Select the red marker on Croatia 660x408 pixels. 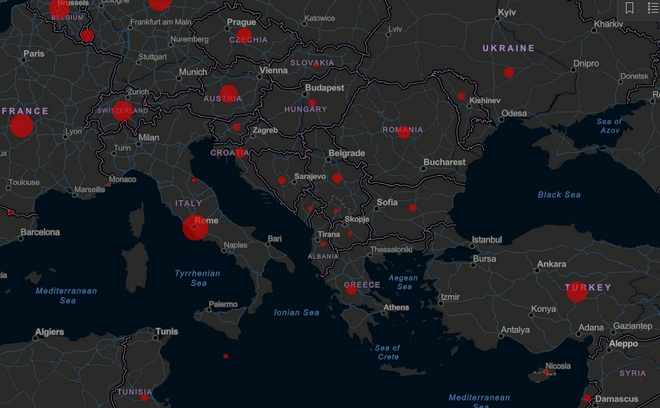pyautogui.click(x=240, y=153)
